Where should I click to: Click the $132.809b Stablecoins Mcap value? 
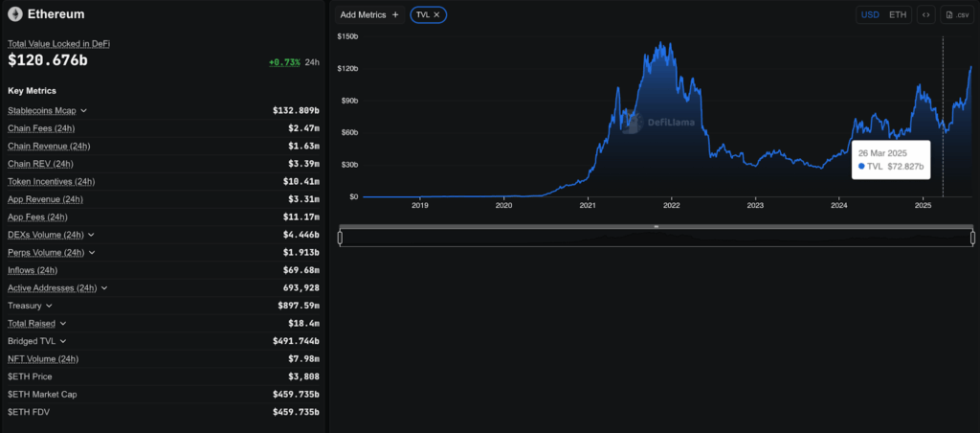(297, 111)
